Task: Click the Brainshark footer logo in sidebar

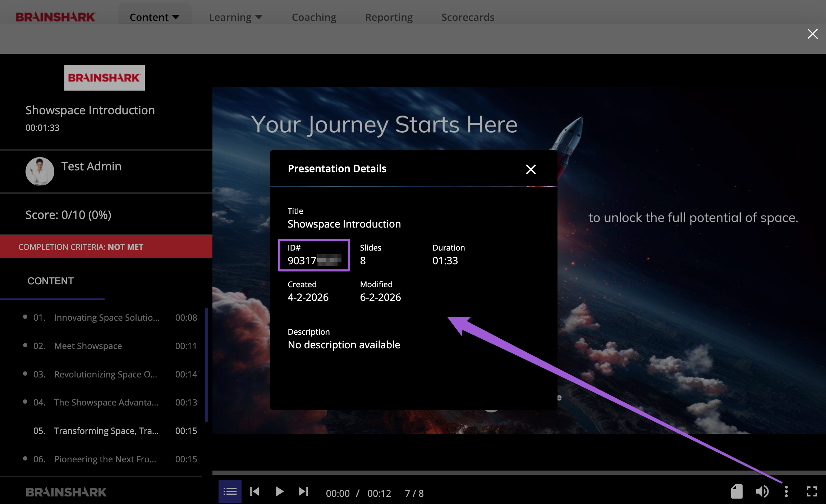Action: [66, 492]
